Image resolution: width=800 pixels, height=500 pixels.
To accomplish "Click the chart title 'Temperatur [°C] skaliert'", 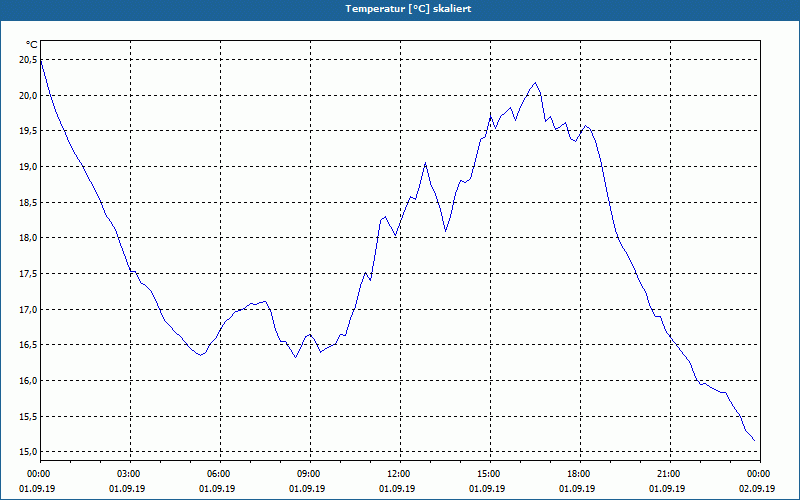I will point(408,9).
